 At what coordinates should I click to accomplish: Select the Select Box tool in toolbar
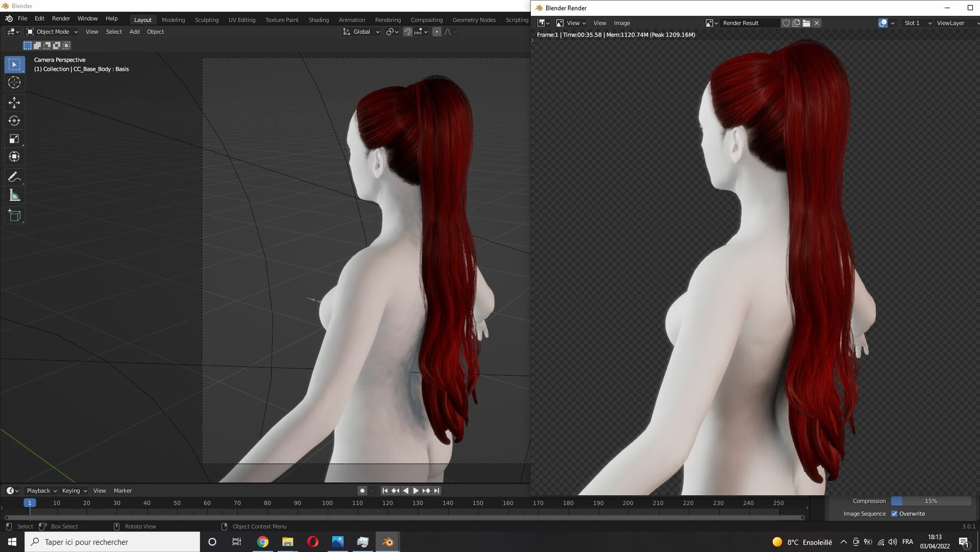point(15,65)
